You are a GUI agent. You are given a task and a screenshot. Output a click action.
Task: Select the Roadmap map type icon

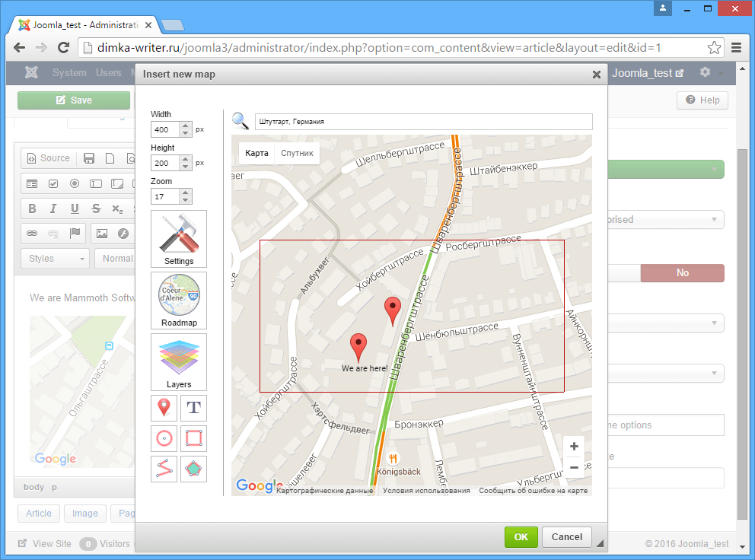click(179, 301)
